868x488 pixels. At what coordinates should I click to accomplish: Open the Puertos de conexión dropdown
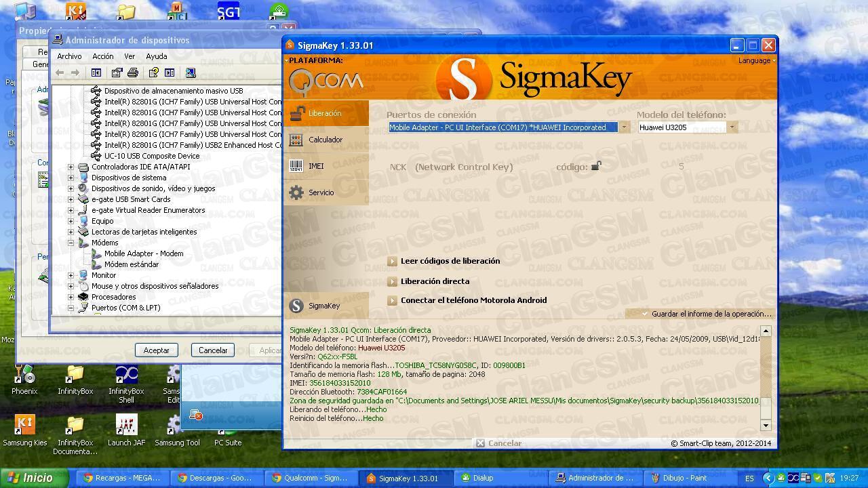click(624, 127)
